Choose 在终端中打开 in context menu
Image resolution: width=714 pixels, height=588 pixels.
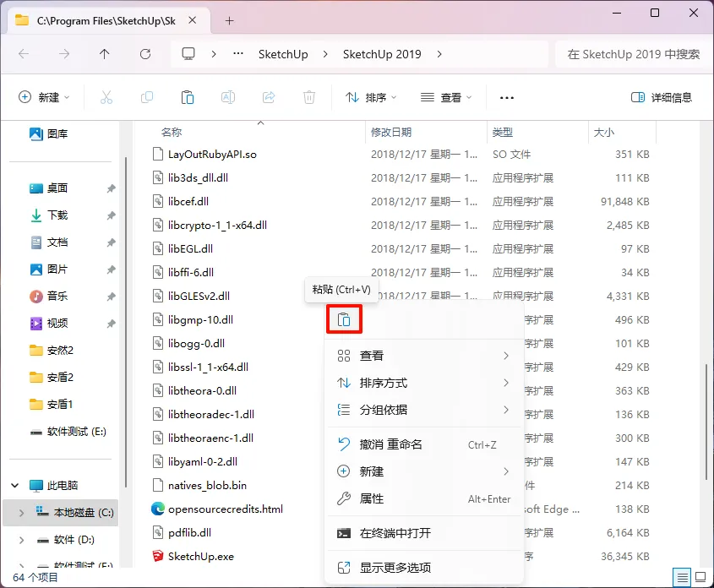(x=424, y=533)
